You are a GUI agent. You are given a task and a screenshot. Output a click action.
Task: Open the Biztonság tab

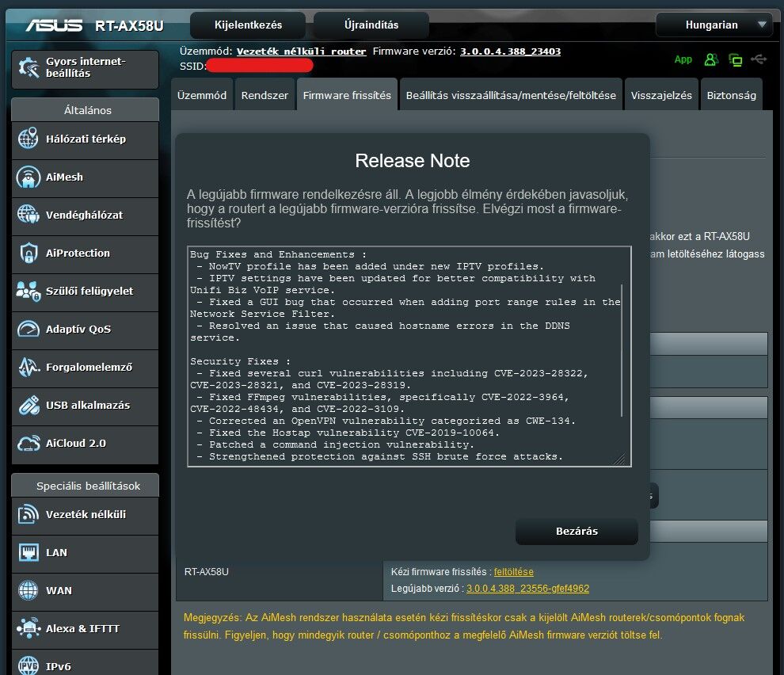731,95
